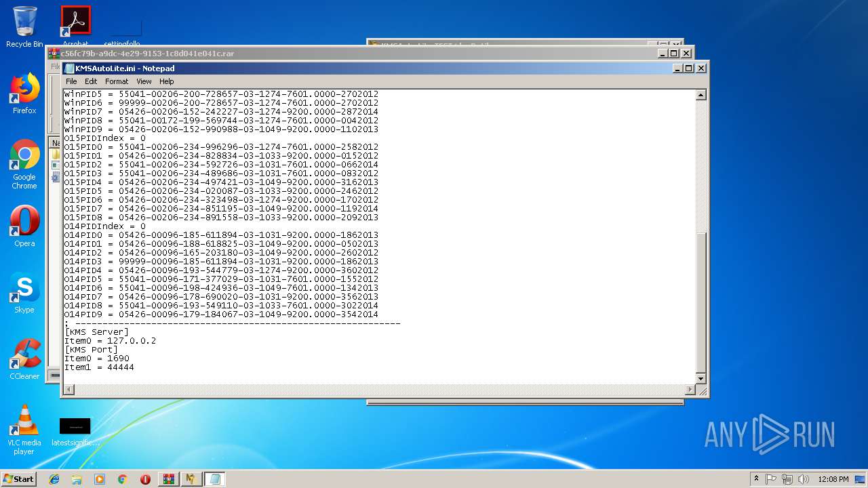Click the [KMS Port] line
Image resolution: width=868 pixels, height=488 pixels.
[92, 350]
